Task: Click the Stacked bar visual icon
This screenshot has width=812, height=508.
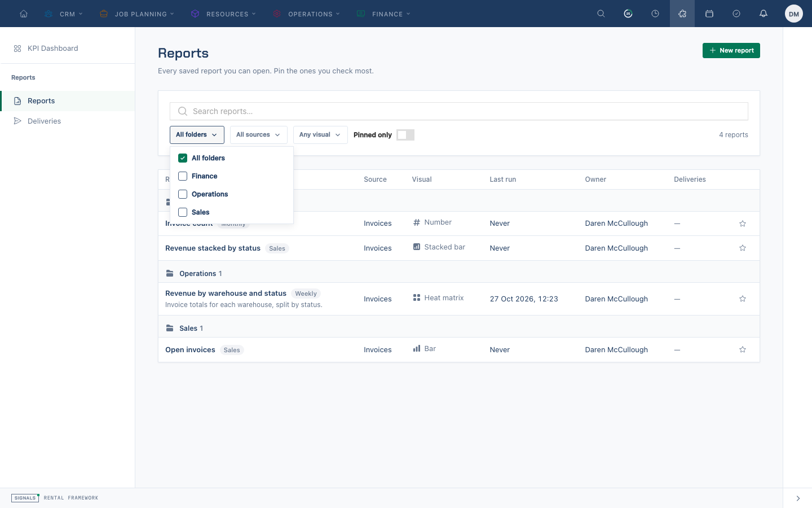Action: click(417, 247)
